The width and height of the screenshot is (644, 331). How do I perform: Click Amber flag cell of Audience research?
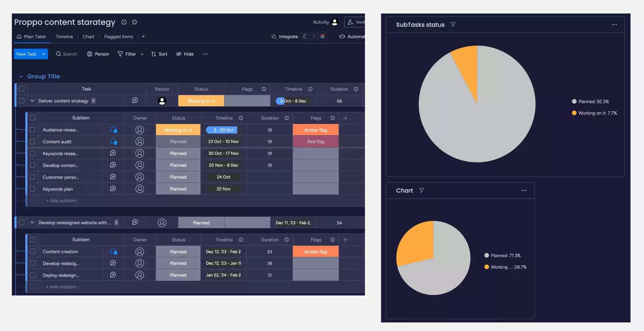coord(316,130)
